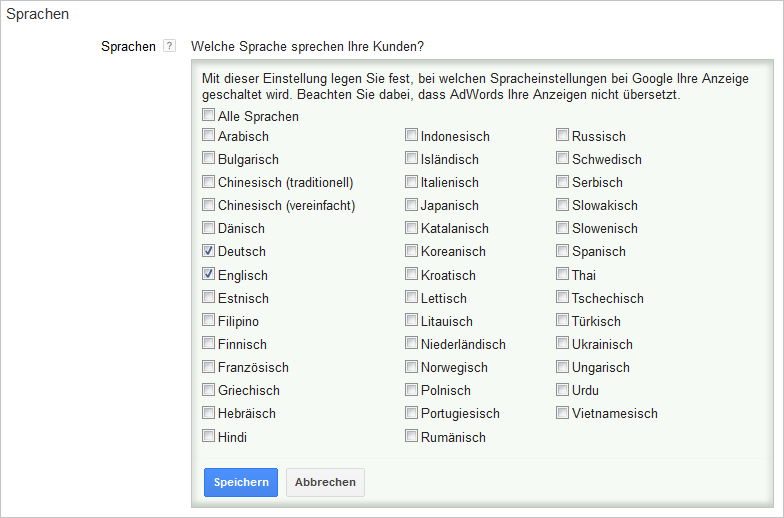Viewport: 784px width, 518px height.
Task: Tick the Polnisch checkbox
Action: pos(412,390)
